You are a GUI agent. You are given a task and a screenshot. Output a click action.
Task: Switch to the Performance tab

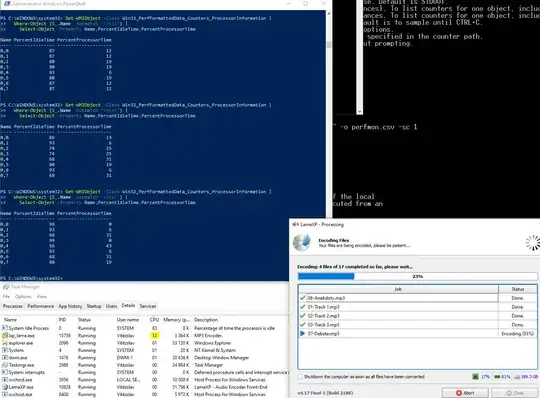41,306
